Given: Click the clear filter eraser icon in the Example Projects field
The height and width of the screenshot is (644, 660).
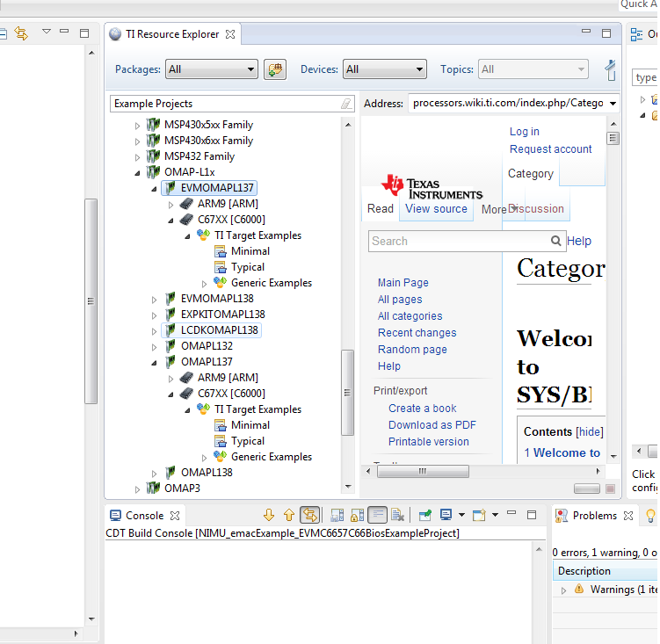Looking at the screenshot, I should 346,103.
